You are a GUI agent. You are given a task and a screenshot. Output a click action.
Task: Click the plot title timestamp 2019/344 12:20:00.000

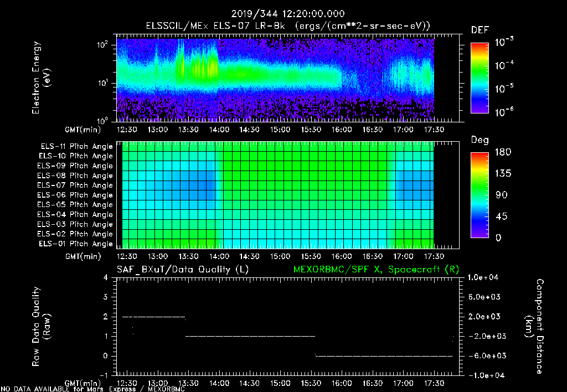288,14
